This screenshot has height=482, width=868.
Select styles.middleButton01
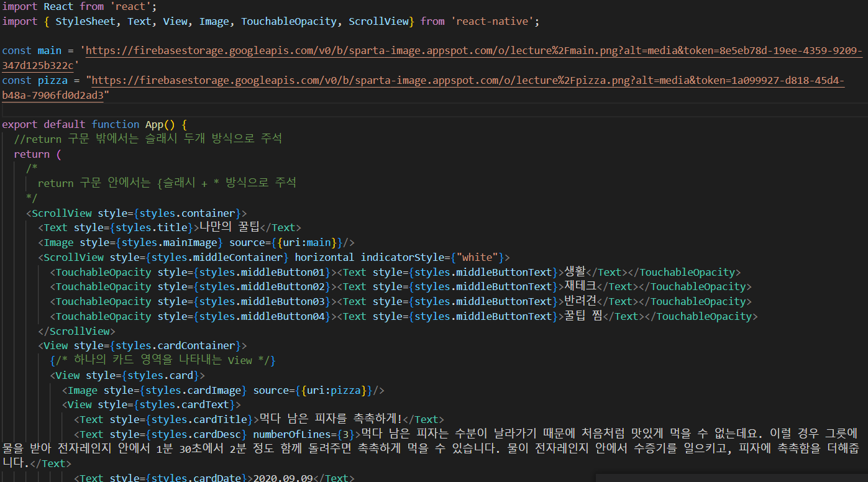(x=263, y=272)
